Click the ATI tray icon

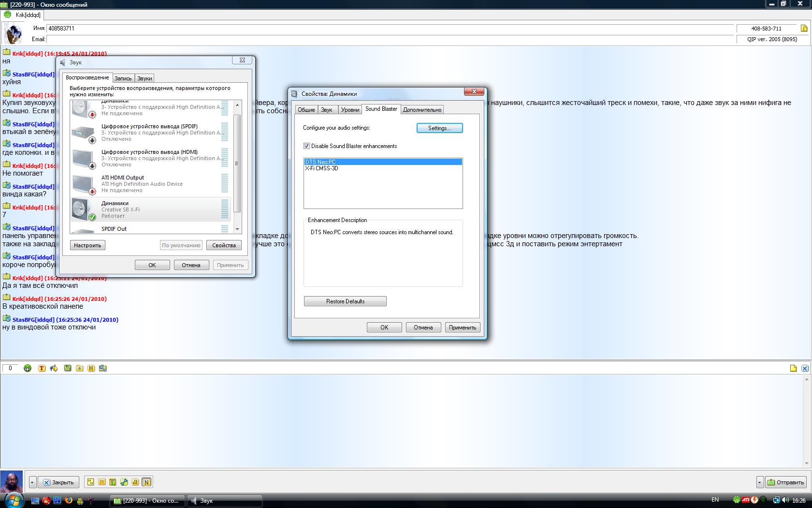tap(746, 500)
